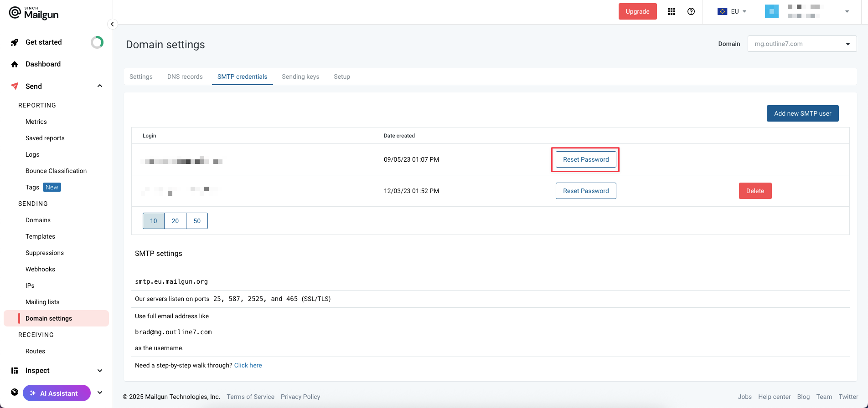Click the Login column header
868x408 pixels.
pyautogui.click(x=150, y=136)
